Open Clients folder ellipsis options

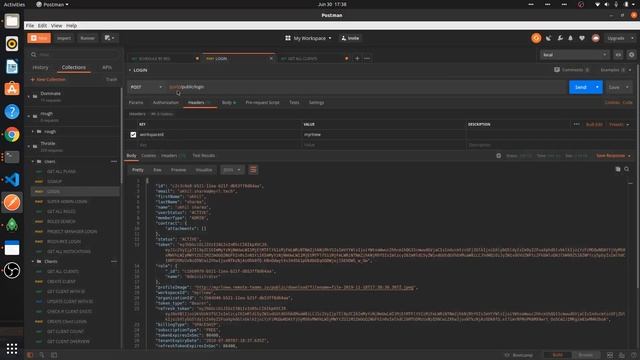114,262
